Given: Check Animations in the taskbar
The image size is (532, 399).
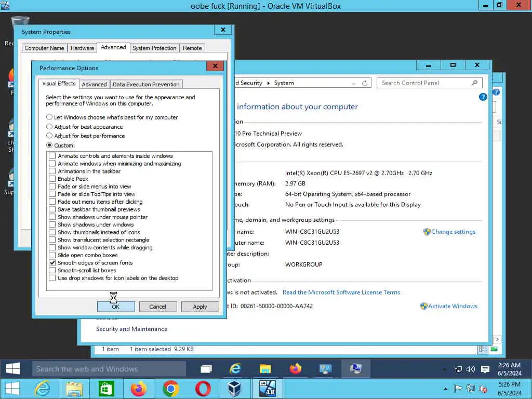Looking at the screenshot, I should click(x=52, y=171).
